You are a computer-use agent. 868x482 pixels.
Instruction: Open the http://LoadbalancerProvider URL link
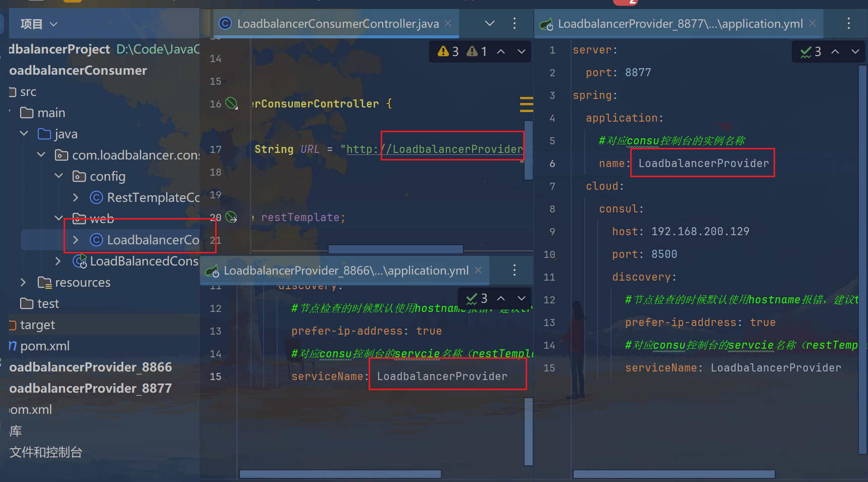coord(435,149)
